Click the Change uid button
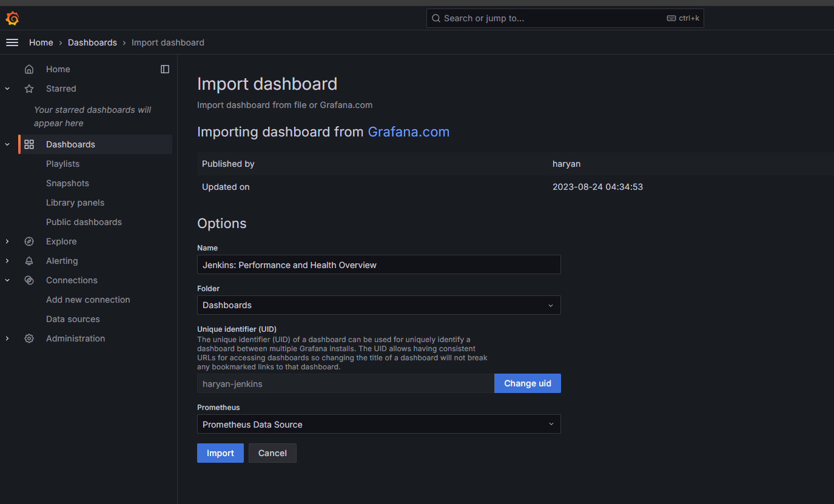 pos(527,383)
